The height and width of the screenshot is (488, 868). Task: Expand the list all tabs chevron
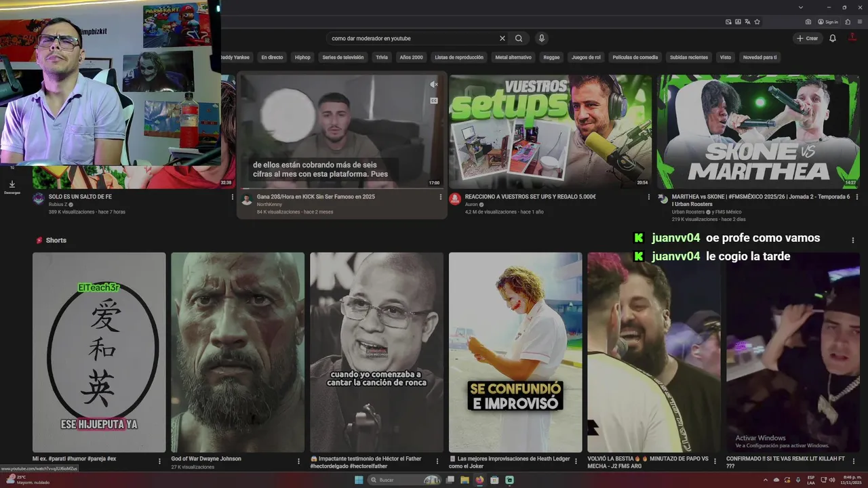coord(801,7)
